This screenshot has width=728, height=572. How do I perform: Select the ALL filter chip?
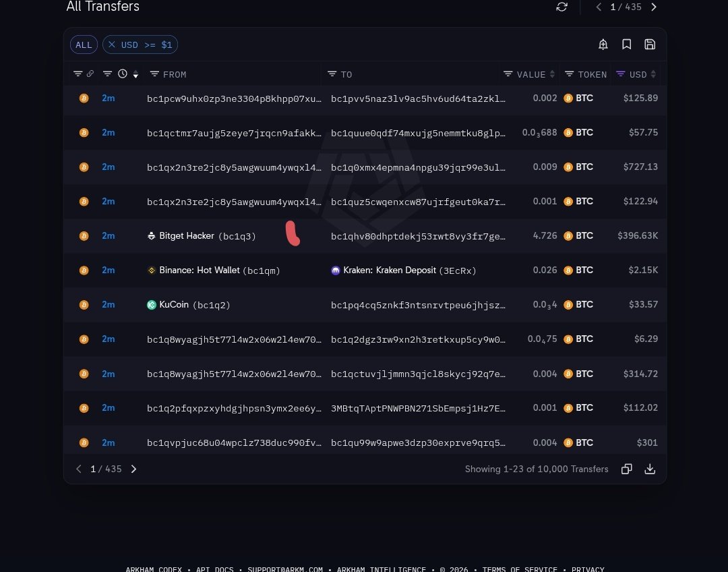[x=84, y=45]
